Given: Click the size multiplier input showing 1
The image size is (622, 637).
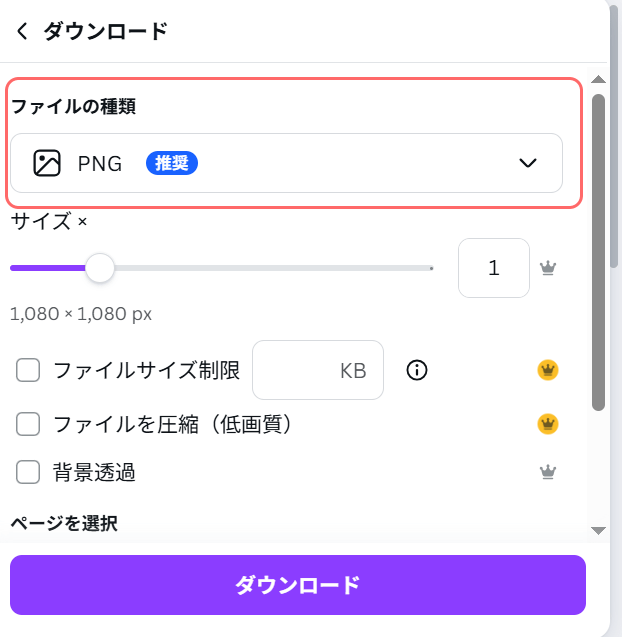Looking at the screenshot, I should [494, 268].
